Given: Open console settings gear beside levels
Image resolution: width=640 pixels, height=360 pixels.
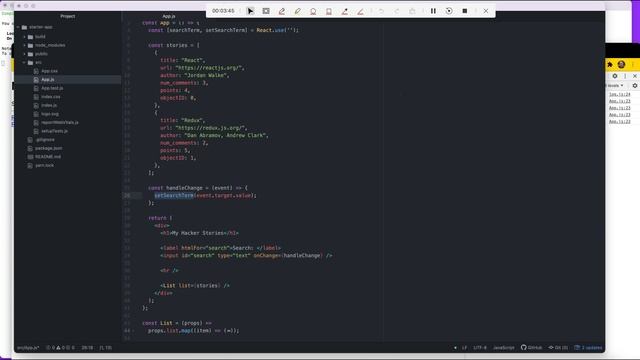Looking at the screenshot, I should pos(635,86).
